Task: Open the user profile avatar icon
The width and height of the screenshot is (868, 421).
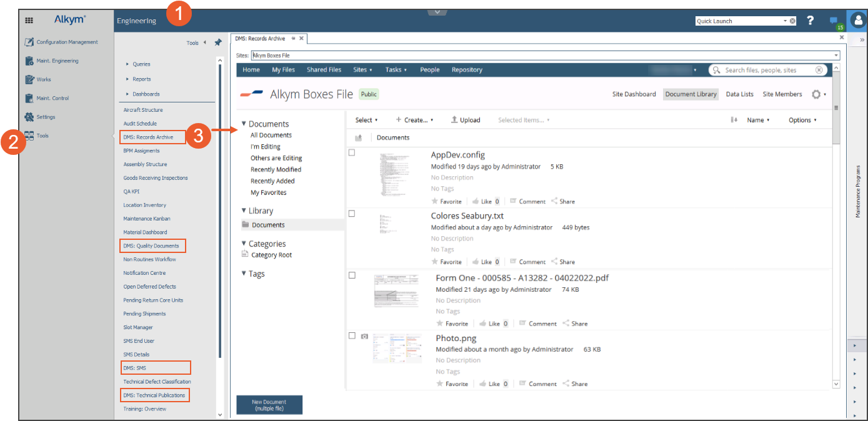Action: tap(857, 21)
